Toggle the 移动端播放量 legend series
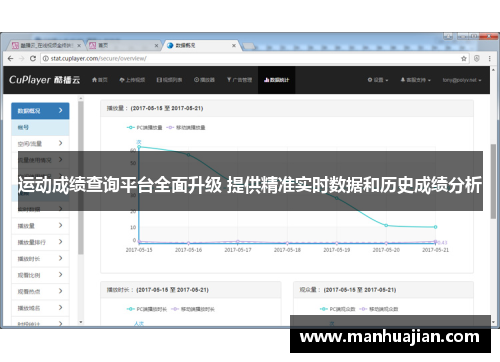The width and height of the screenshot is (500, 362). (186, 128)
